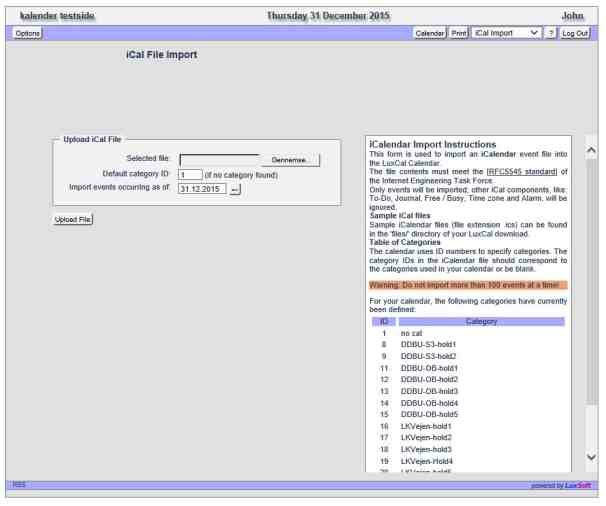Click the Print button
606x506 pixels.
click(x=459, y=33)
